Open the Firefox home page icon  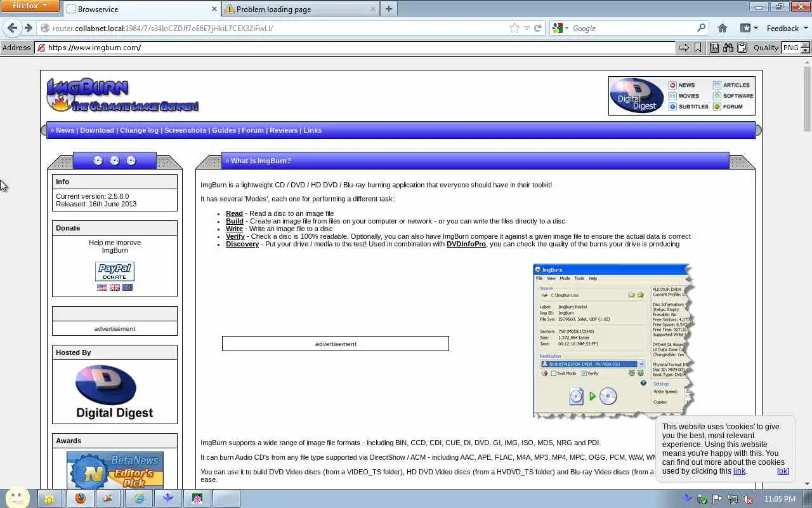coord(722,28)
